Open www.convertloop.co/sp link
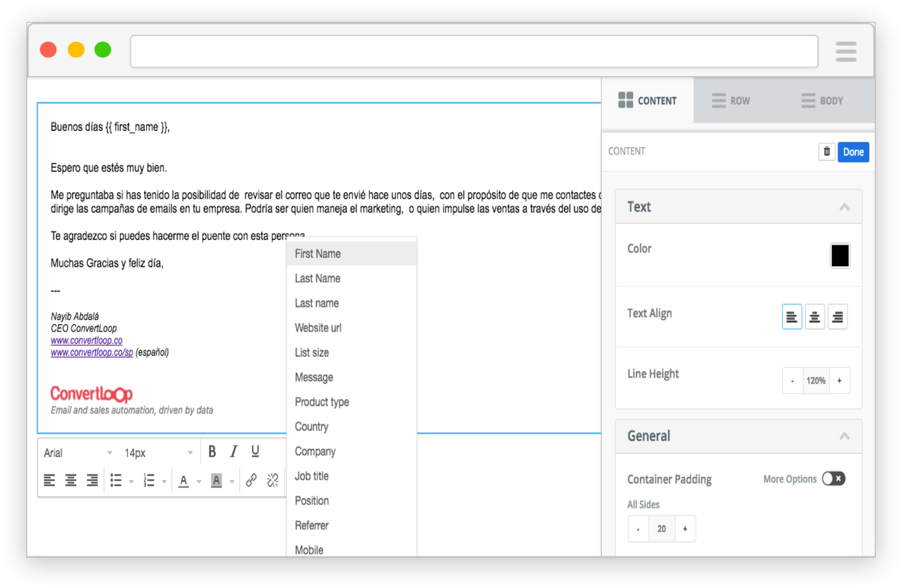Image resolution: width=902 pixels, height=588 pixels. tap(92, 352)
